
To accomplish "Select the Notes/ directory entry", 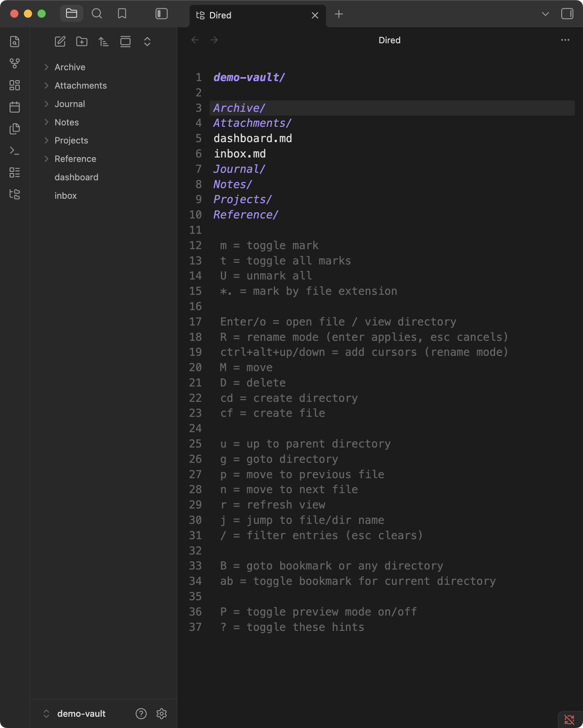I will [x=233, y=184].
